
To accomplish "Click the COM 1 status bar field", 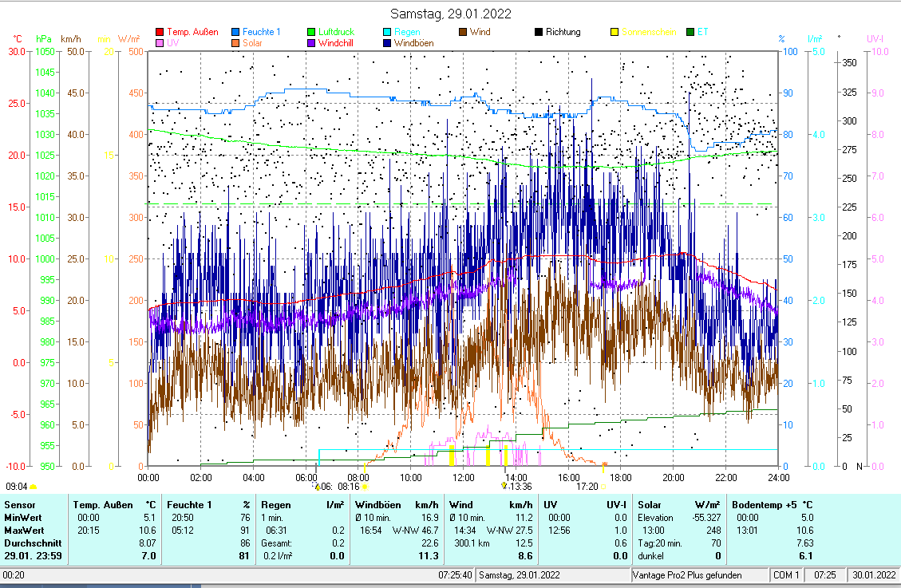I will [786, 575].
